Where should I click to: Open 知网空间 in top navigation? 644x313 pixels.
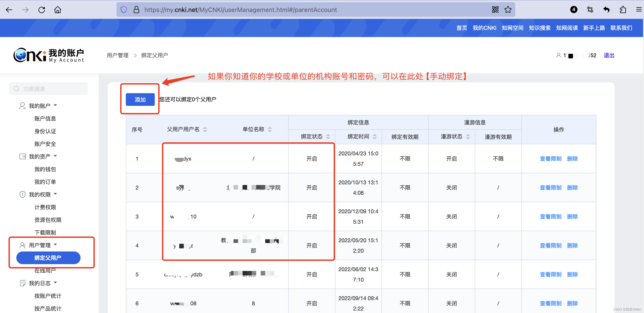(513, 28)
